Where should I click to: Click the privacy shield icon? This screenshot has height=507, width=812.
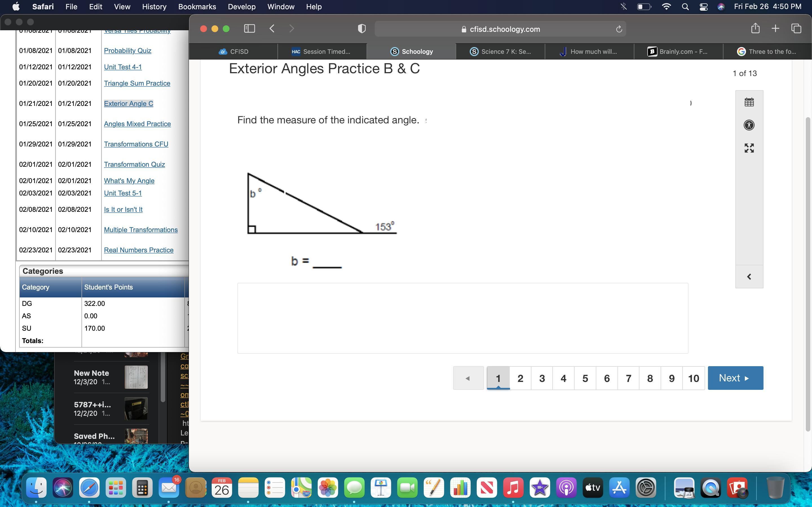361,28
